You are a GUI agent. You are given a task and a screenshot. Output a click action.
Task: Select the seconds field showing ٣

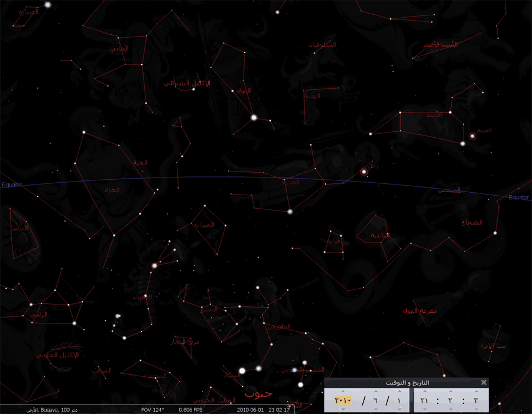[476, 400]
